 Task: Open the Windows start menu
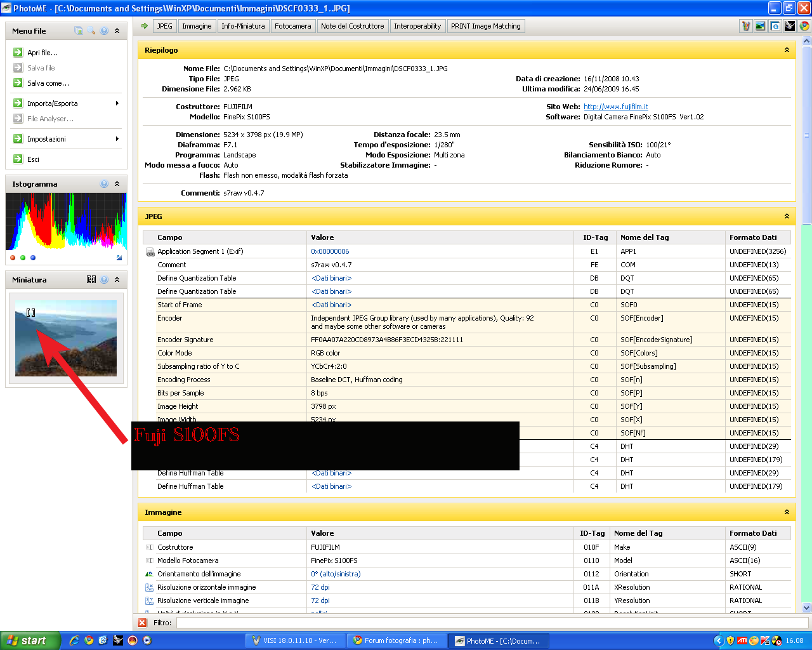pyautogui.click(x=30, y=640)
